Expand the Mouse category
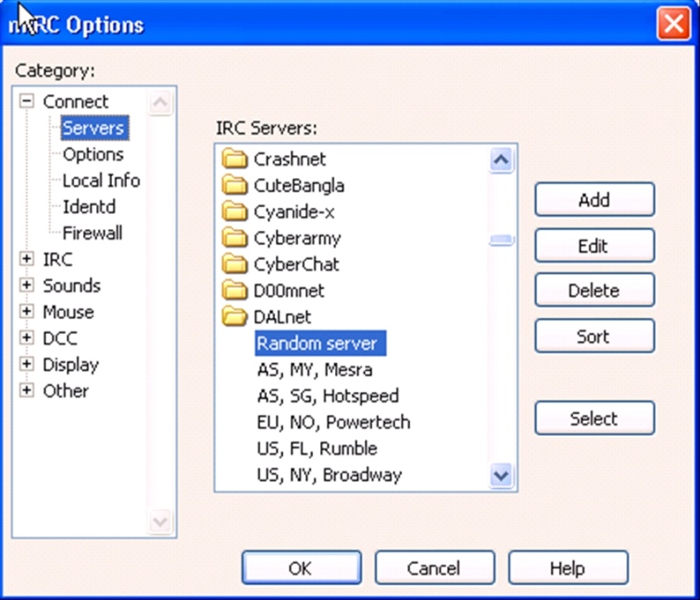The height and width of the screenshot is (600, 700). pos(27,311)
